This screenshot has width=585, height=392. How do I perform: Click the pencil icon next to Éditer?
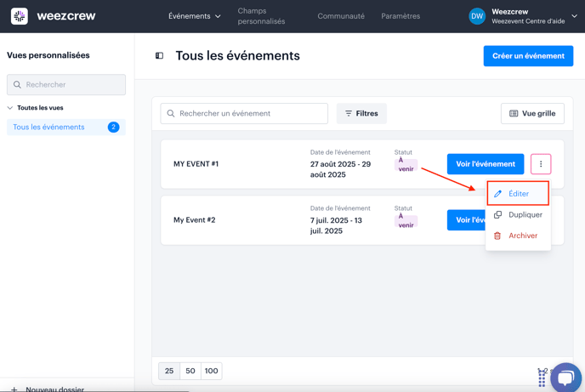(497, 194)
